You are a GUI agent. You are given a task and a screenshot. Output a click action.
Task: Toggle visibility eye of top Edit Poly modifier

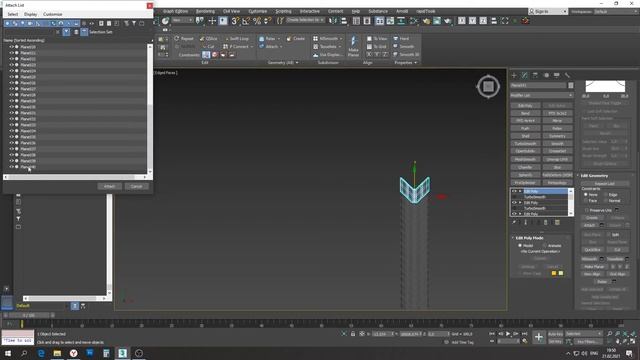pyautogui.click(x=514, y=191)
